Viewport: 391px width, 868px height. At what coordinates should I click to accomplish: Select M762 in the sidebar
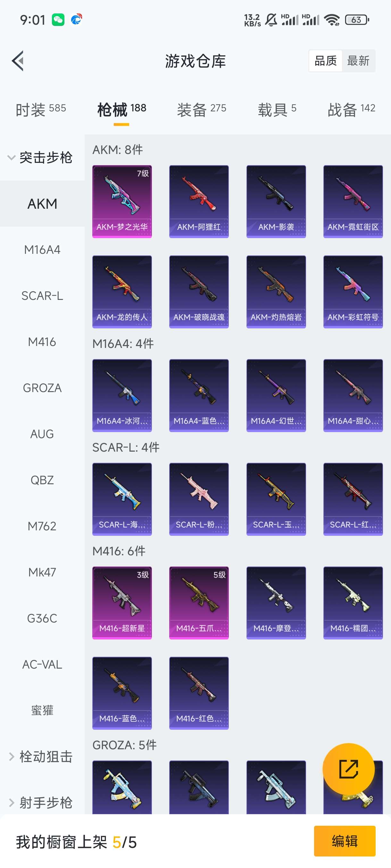(42, 526)
